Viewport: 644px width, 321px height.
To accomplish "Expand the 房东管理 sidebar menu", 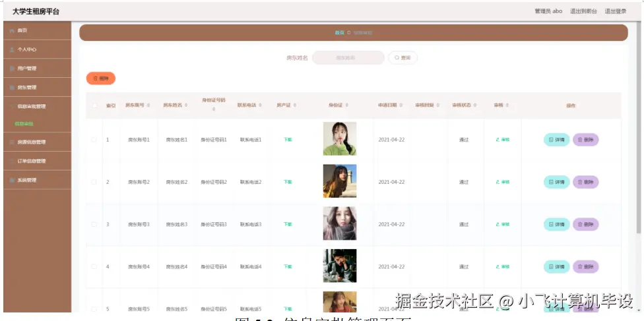I will pos(38,88).
